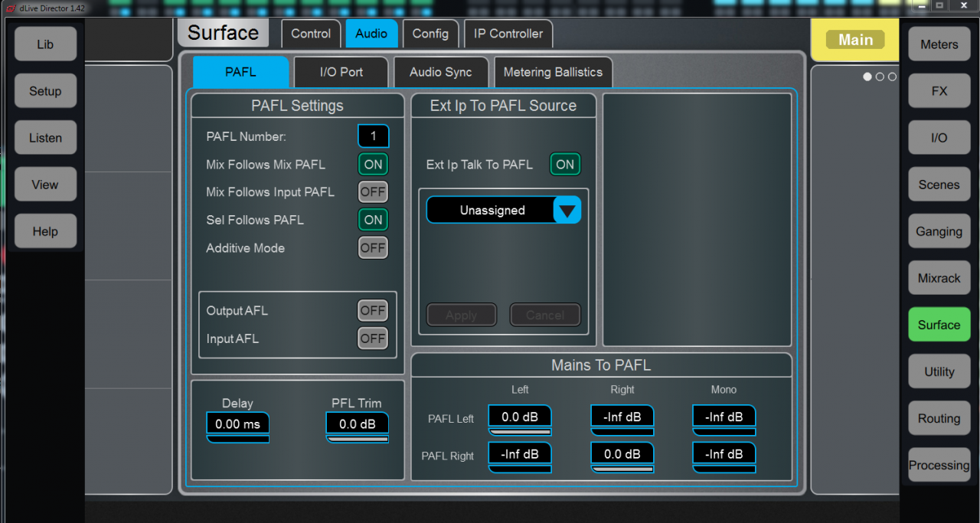The image size is (980, 523).
Task: Open the FX screen
Action: coord(939,91)
